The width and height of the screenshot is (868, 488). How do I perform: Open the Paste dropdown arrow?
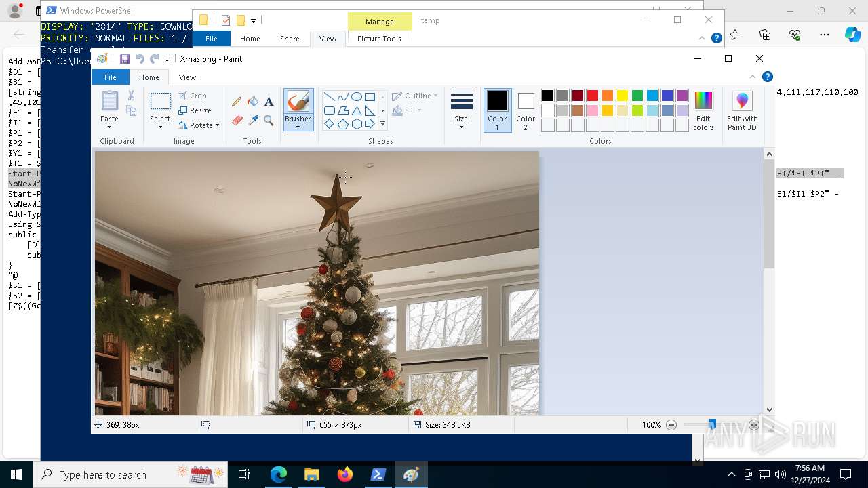[x=109, y=127]
